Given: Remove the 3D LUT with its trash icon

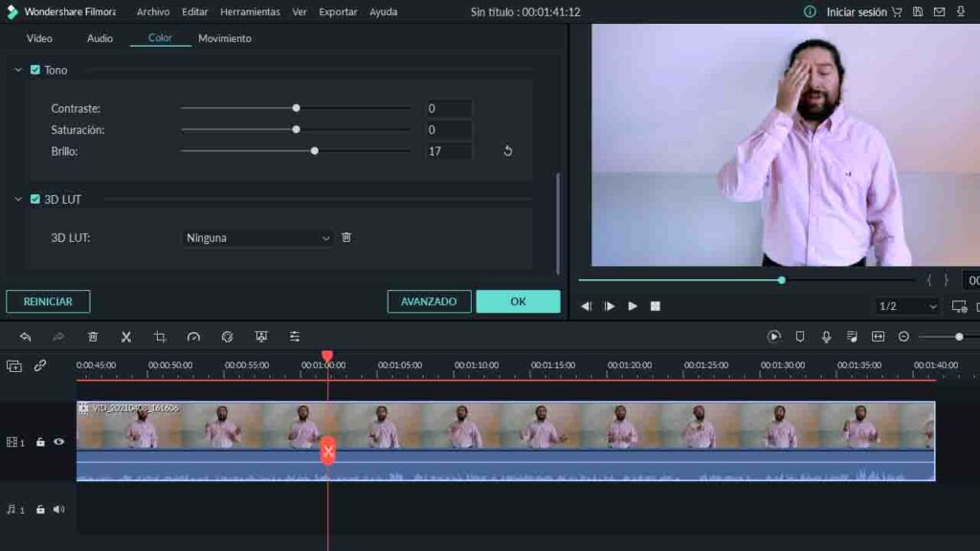Looking at the screenshot, I should point(346,237).
